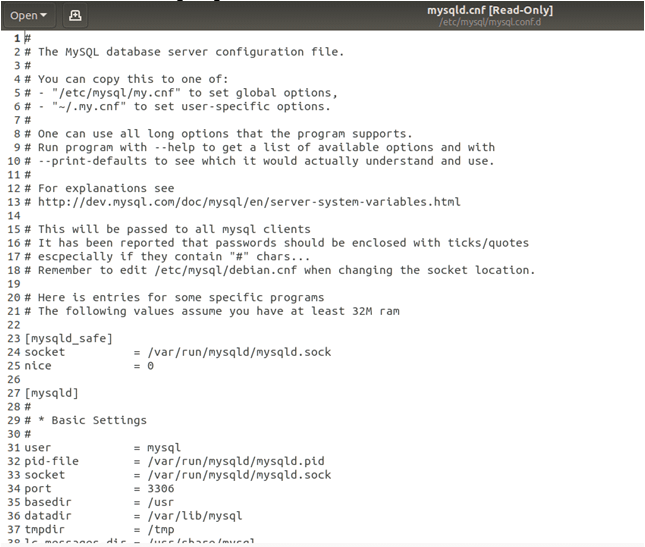Click the tmpdir value /tmp

point(160,529)
